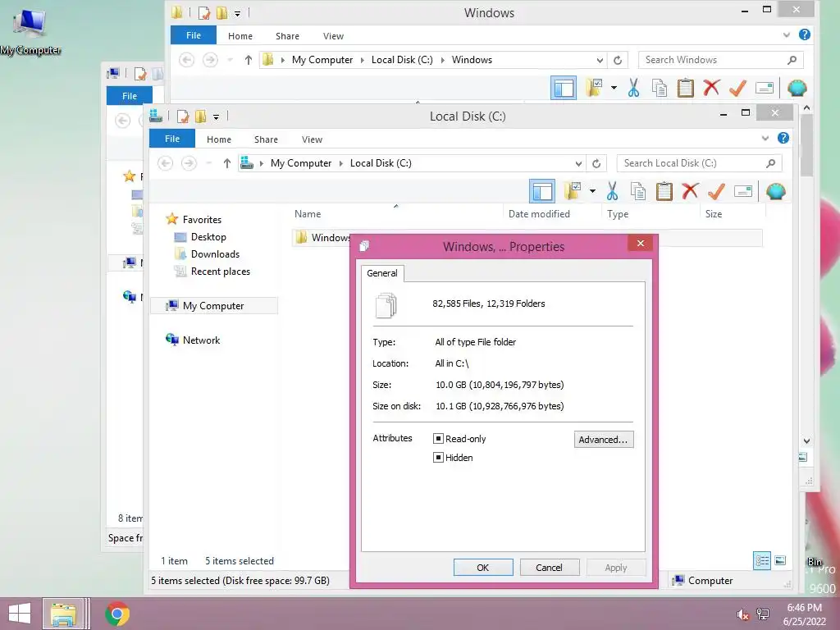Toggle preview pane icon in Local Disk toolbar
The width and height of the screenshot is (840, 630).
[542, 191]
